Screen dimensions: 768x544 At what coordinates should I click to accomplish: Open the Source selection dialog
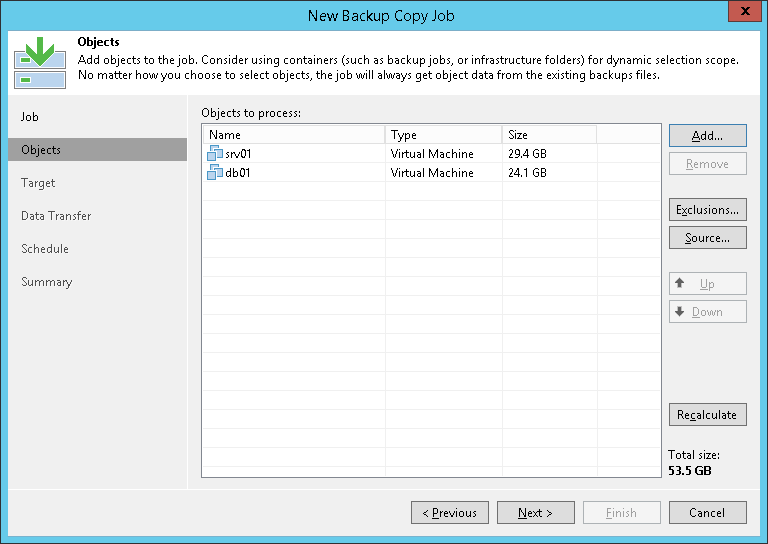point(708,238)
